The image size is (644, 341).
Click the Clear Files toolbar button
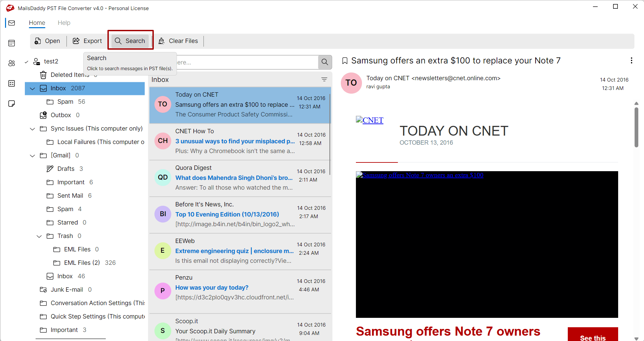pyautogui.click(x=178, y=41)
